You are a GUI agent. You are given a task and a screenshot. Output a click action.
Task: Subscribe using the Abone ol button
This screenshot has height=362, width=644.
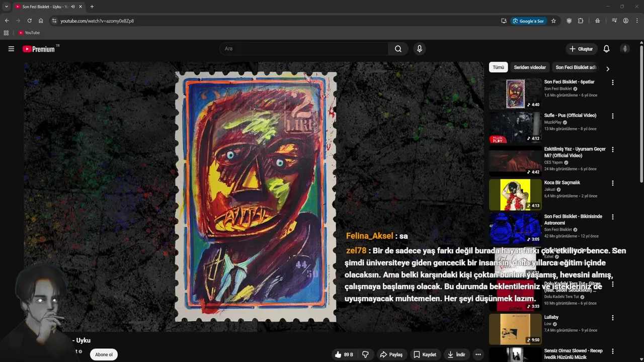pyautogui.click(x=104, y=354)
